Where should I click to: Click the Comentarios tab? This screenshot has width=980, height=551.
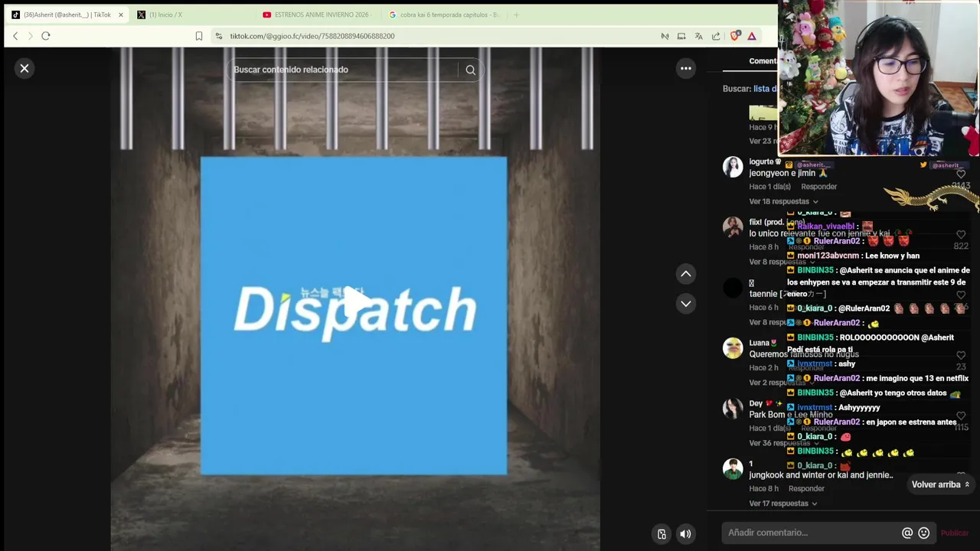pyautogui.click(x=763, y=61)
